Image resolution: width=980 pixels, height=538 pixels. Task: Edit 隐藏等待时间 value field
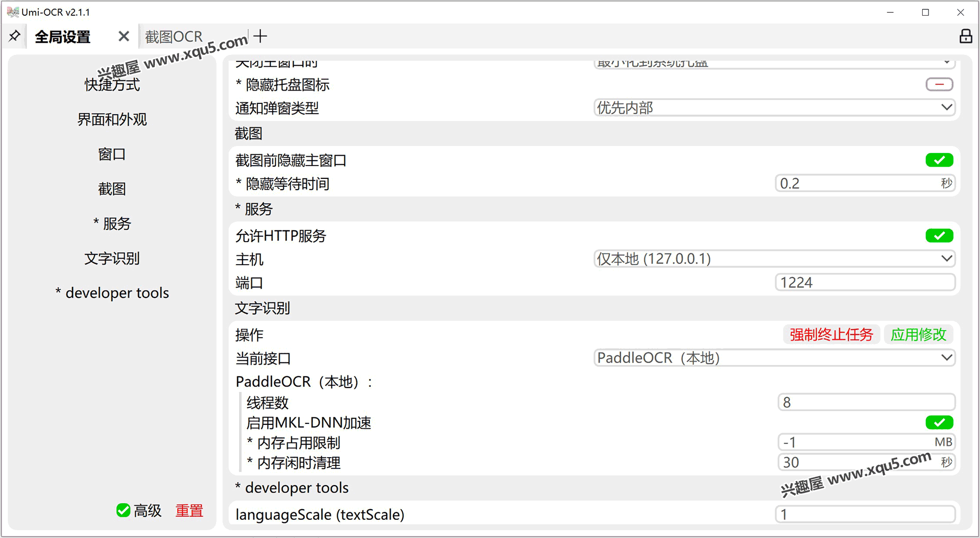[x=865, y=183]
